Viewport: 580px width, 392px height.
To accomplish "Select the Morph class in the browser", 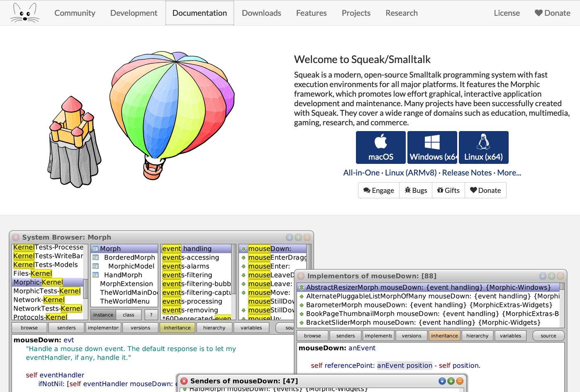I will click(124, 248).
